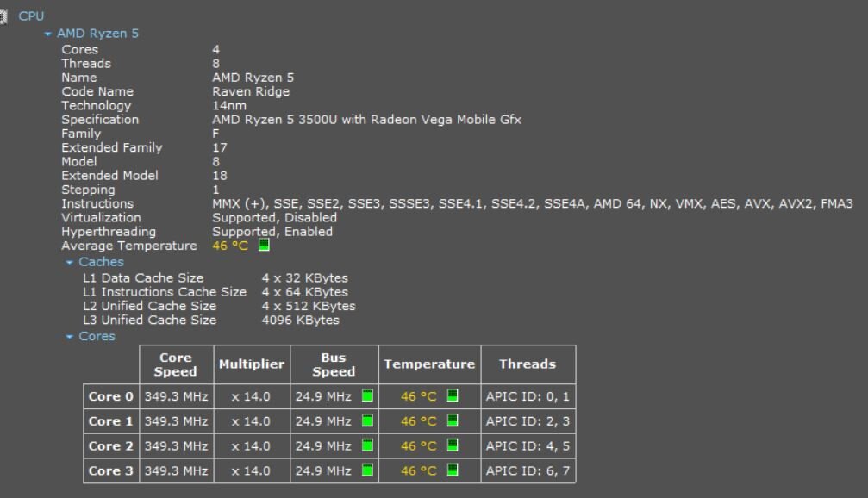
Task: Click the Extended Model value 18
Action: click(x=220, y=176)
